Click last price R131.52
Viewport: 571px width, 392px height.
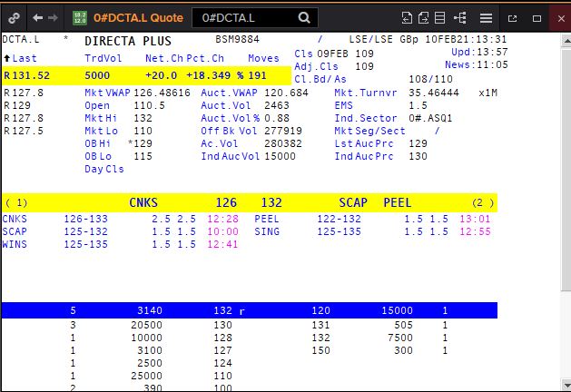pos(26,75)
